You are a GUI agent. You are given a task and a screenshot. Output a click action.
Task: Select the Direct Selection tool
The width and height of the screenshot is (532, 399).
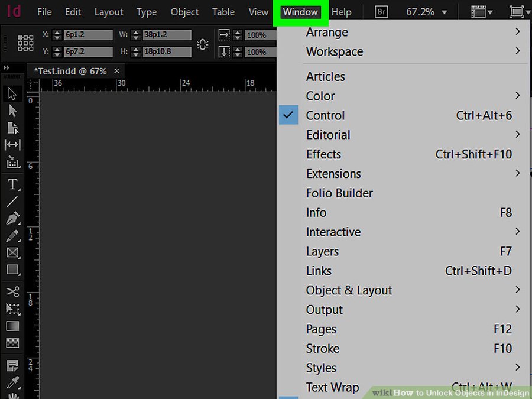pos(12,111)
